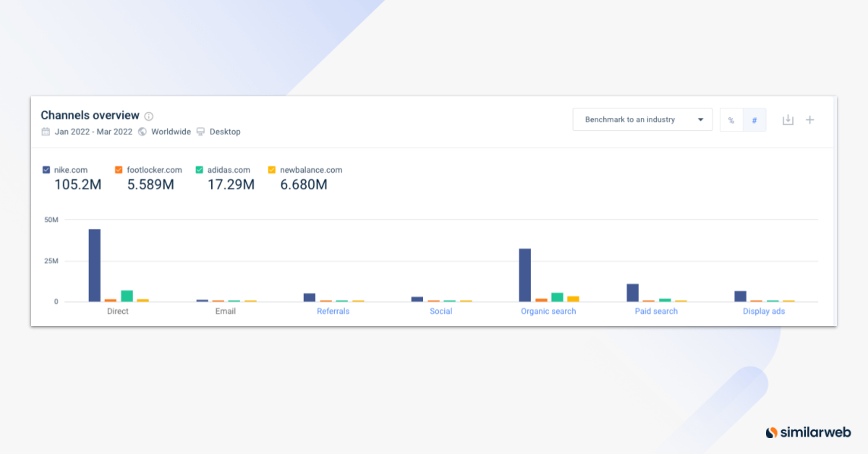Open the Organic search channel link
The height and width of the screenshot is (454, 868).
(x=548, y=312)
